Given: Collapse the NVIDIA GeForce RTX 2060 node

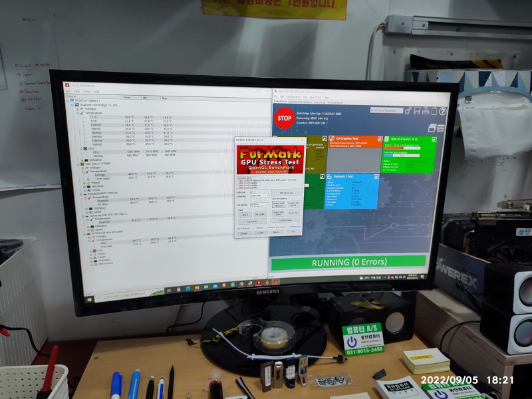Looking at the screenshot, I should 84,233.
